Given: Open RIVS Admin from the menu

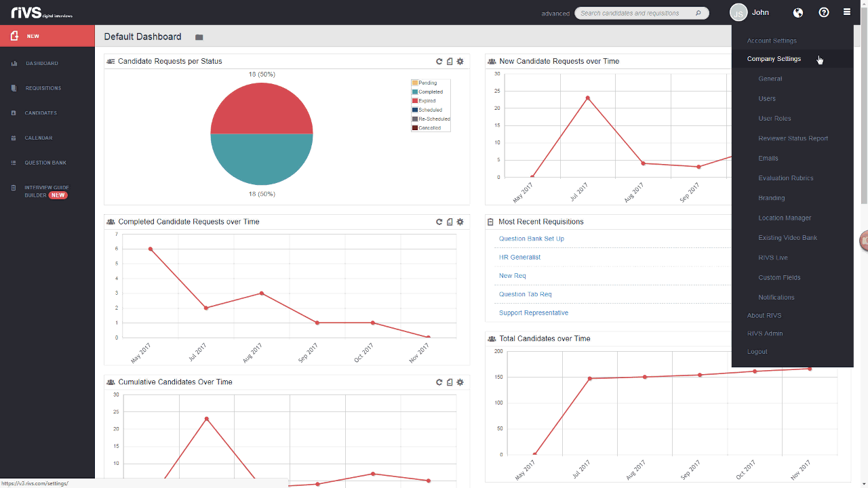Looking at the screenshot, I should [x=765, y=333].
